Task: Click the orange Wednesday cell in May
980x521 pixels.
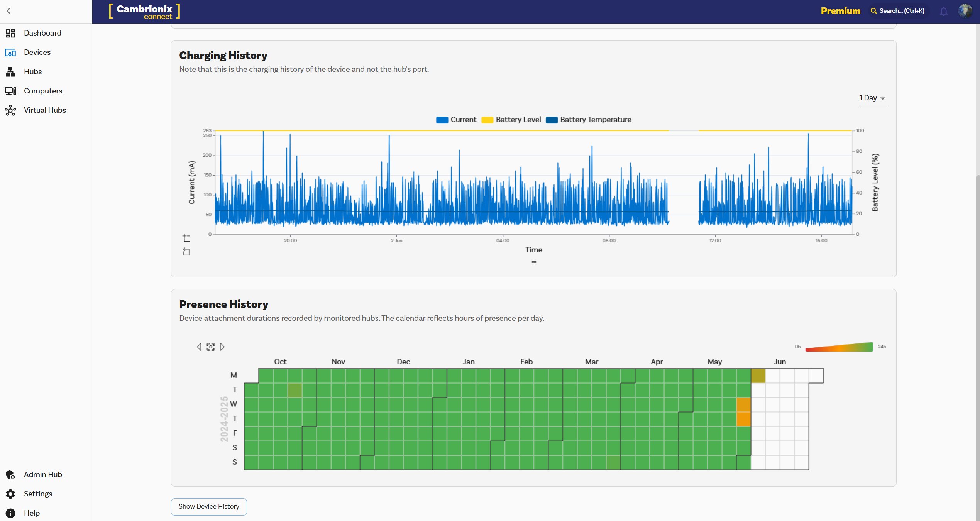Action: click(743, 404)
